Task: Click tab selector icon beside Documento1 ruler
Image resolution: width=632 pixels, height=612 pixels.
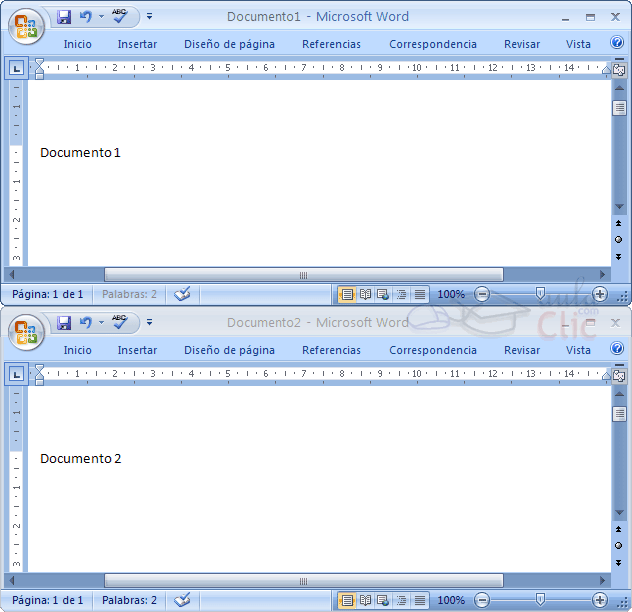Action: coord(17,68)
